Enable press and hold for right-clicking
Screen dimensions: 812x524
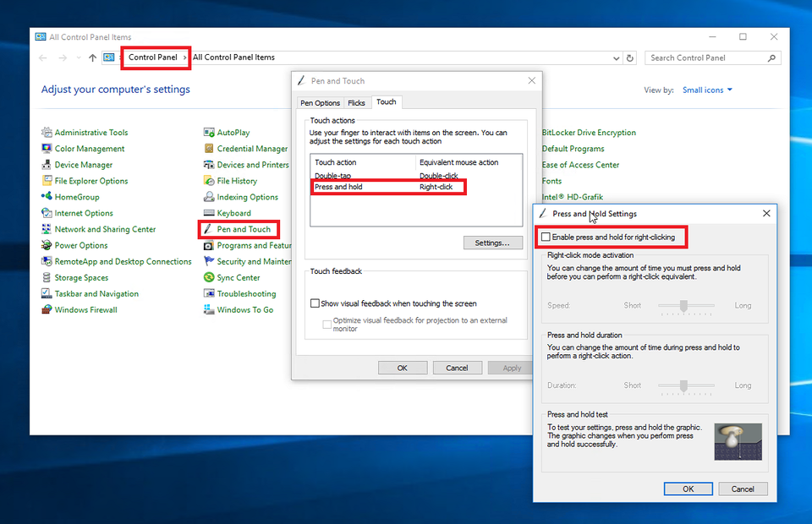click(546, 237)
